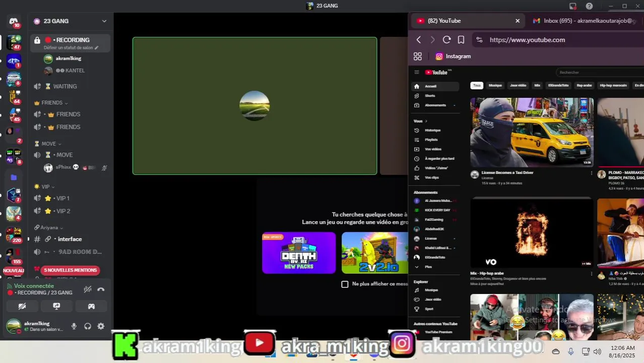Open Shorts in YouTube sidebar
The width and height of the screenshot is (644, 363).
436,96
